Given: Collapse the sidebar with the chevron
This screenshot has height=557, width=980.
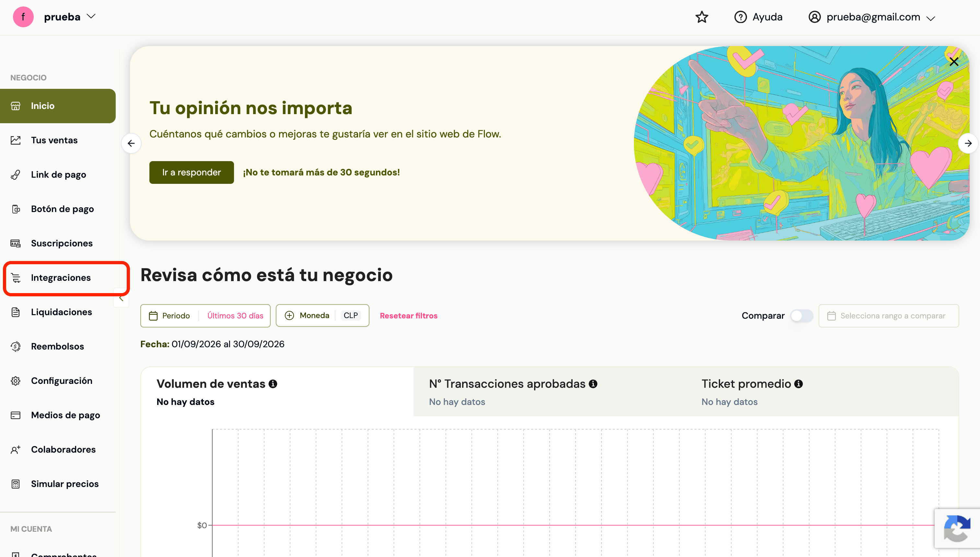Looking at the screenshot, I should click(x=121, y=298).
